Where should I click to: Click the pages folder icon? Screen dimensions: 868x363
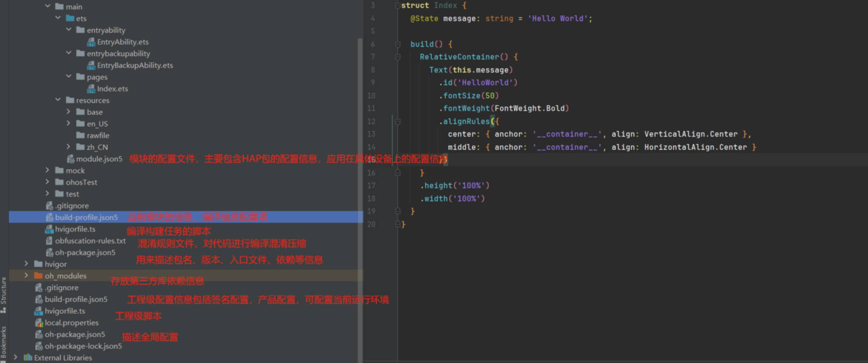coord(80,77)
